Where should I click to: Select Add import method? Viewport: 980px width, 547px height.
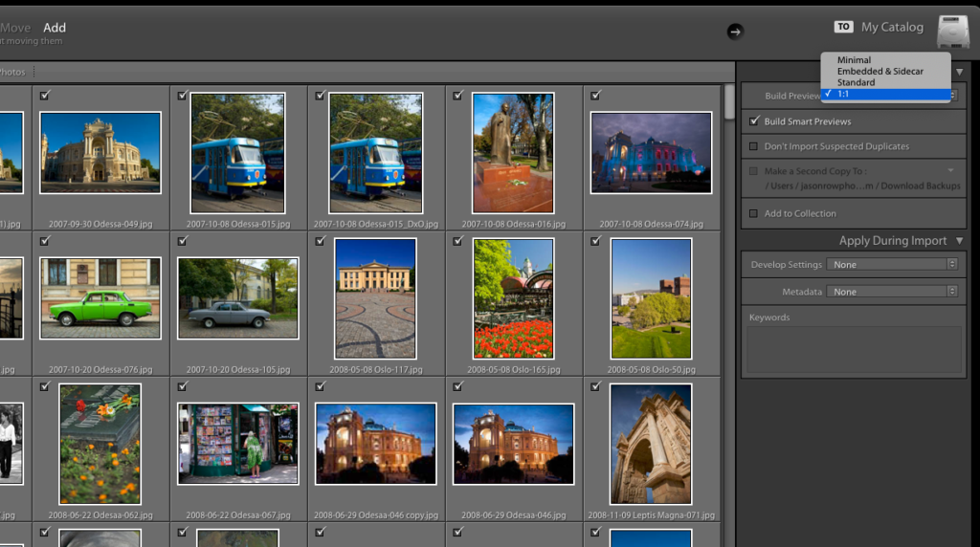click(x=55, y=28)
